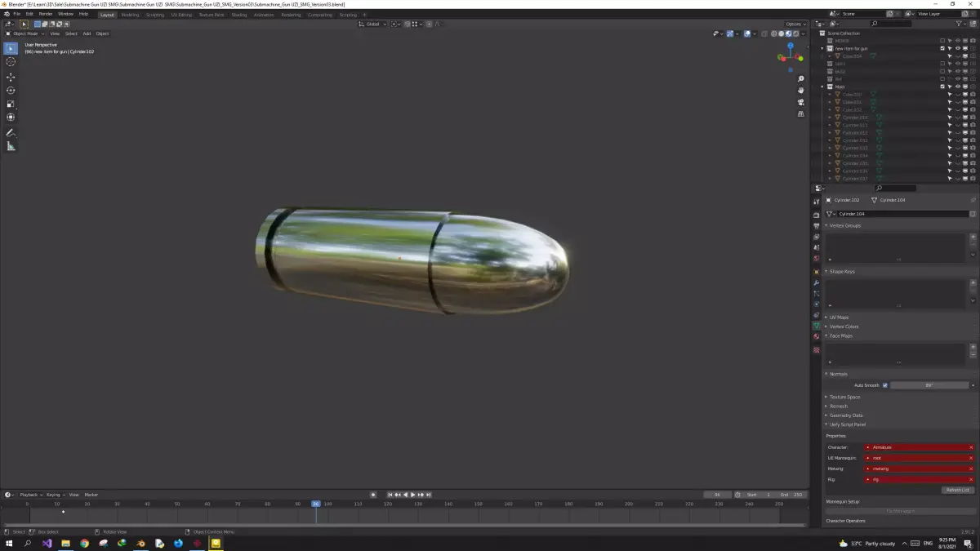Switch to the Modeling workspace tab
This screenshot has height=551, width=980.
click(130, 15)
